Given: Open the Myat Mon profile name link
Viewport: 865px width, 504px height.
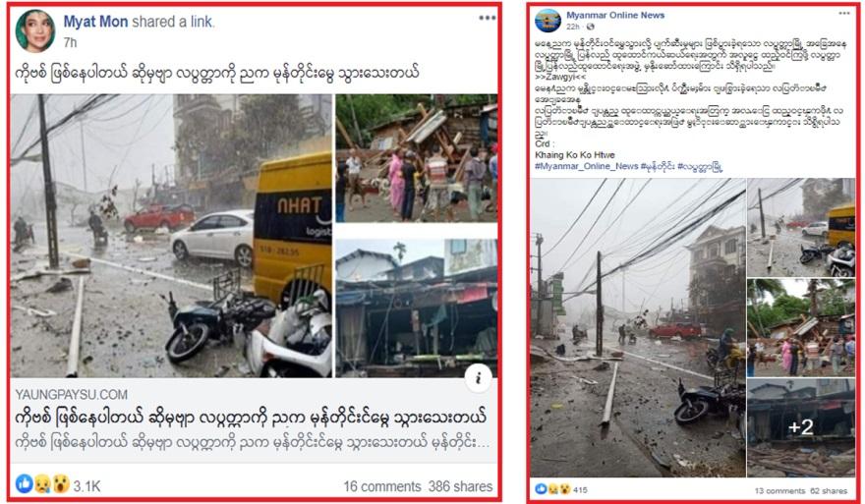Looking at the screenshot, I should coord(95,22).
